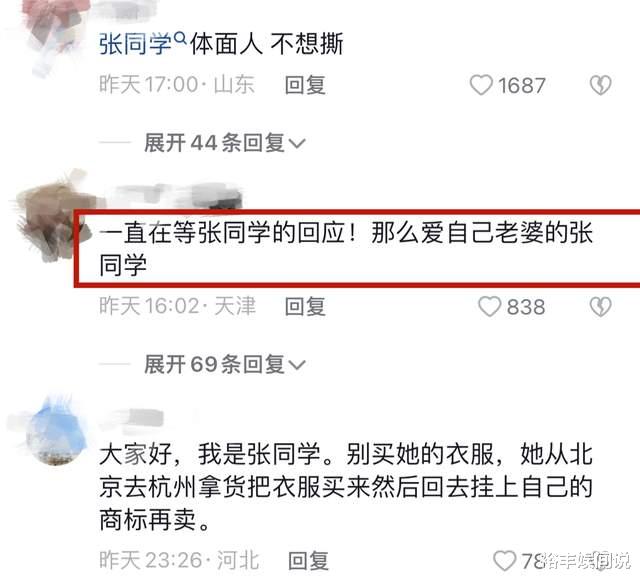
Task: Expand 69 replies
Action: [x=224, y=364]
